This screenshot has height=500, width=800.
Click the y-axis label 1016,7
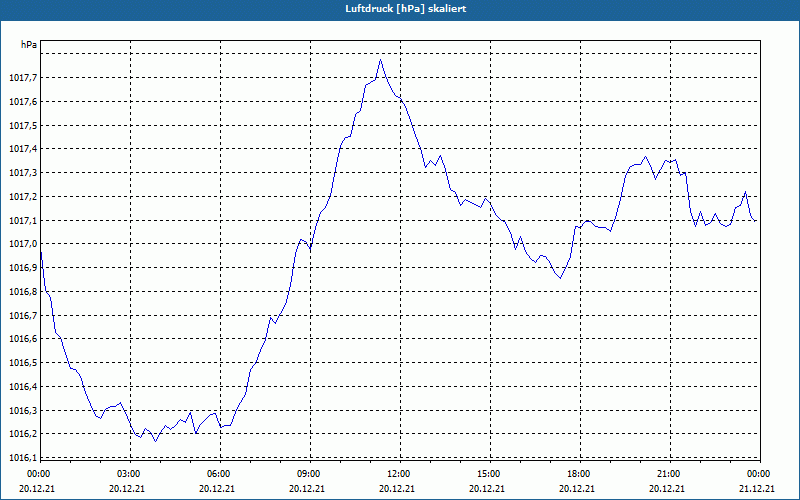pyautogui.click(x=23, y=315)
